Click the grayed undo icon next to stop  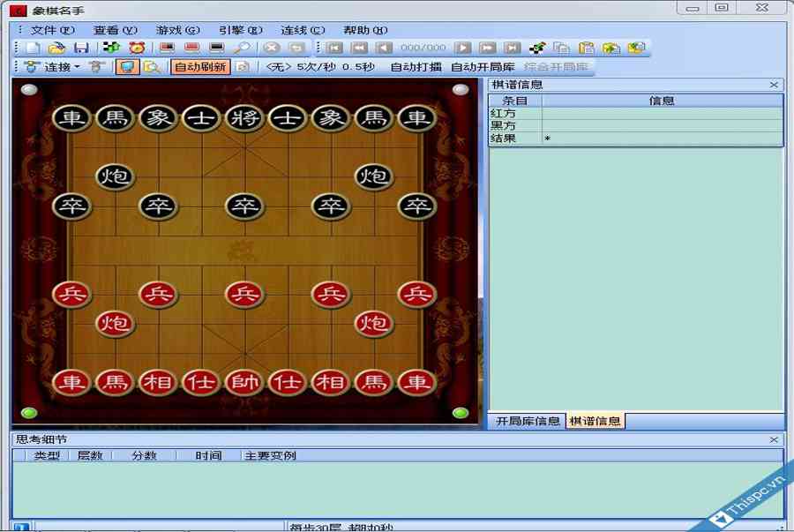[296, 49]
